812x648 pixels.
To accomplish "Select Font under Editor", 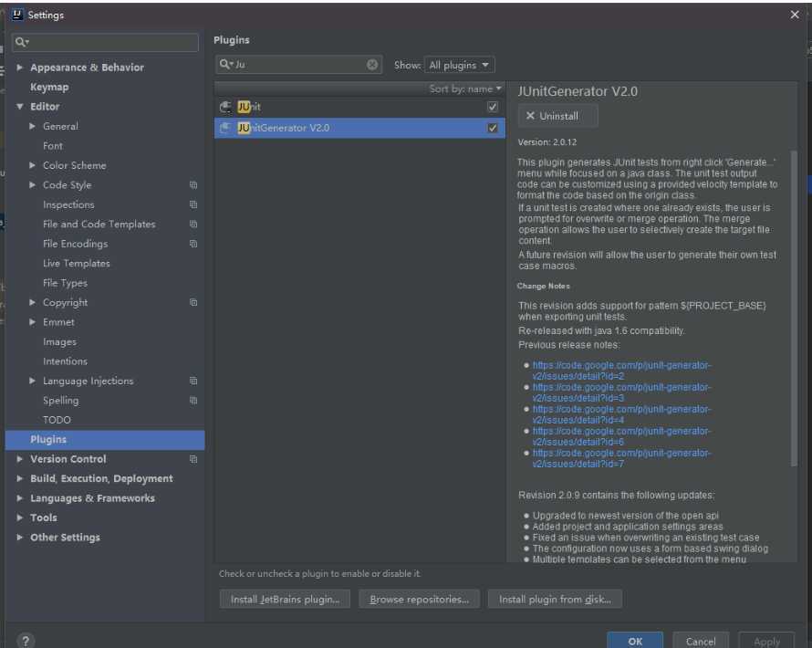I will click(x=53, y=146).
